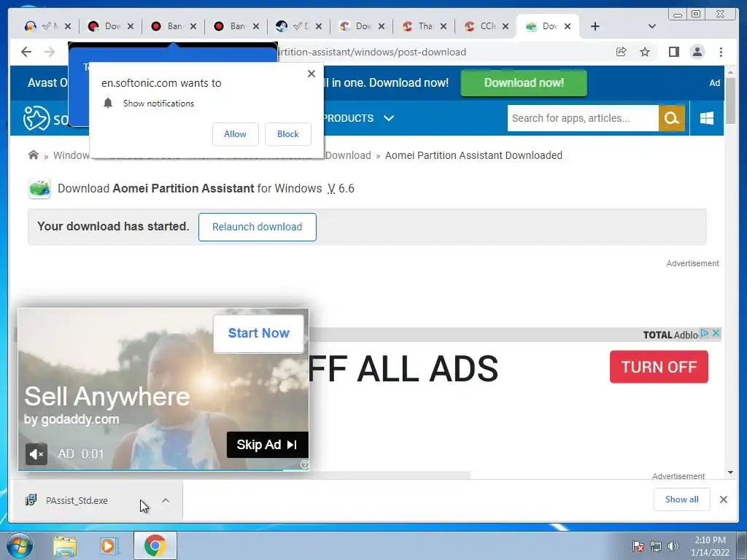This screenshot has width=747, height=560.
Task: Open AdChoices info icon on banner
Action: click(705, 333)
